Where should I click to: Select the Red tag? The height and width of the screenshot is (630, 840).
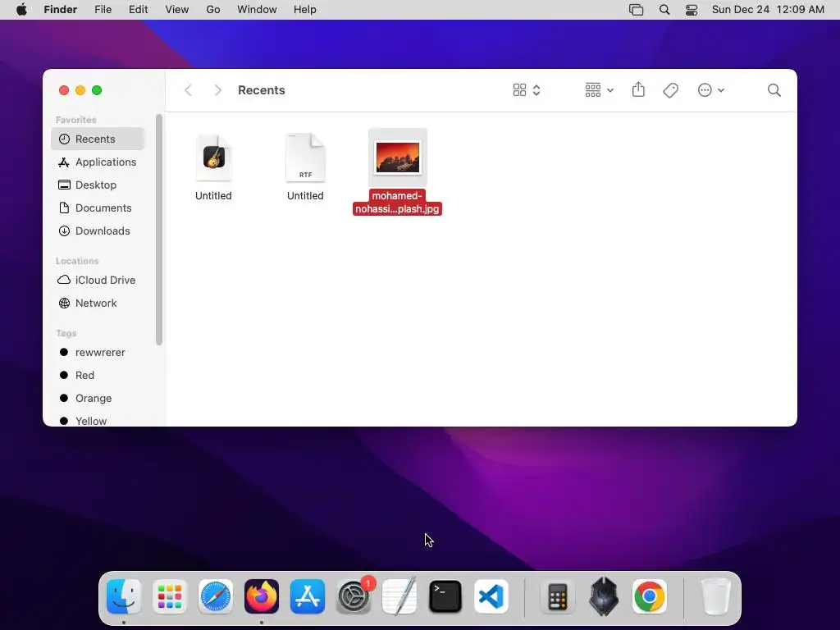click(x=98, y=376)
